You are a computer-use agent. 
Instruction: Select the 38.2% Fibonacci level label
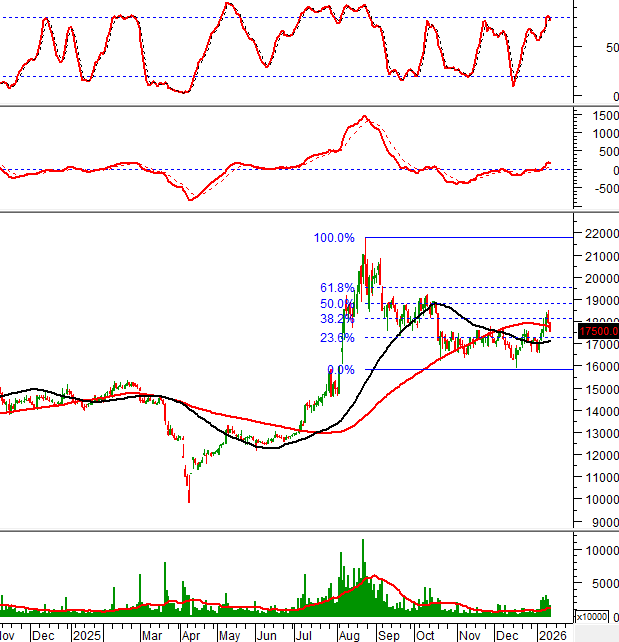[338, 319]
